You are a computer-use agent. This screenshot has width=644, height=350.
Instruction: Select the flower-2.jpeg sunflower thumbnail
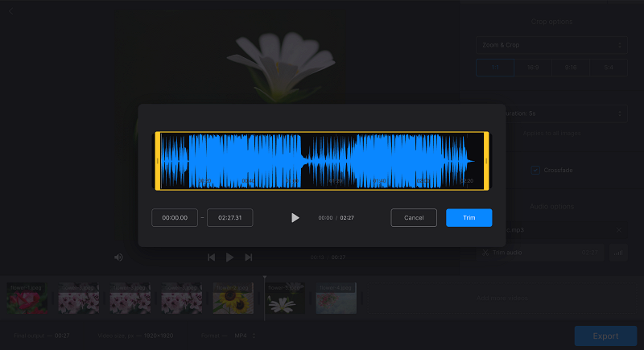[x=233, y=299]
